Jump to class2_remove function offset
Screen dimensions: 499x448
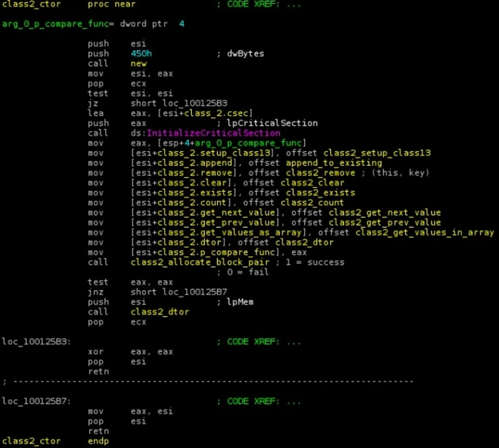point(320,173)
